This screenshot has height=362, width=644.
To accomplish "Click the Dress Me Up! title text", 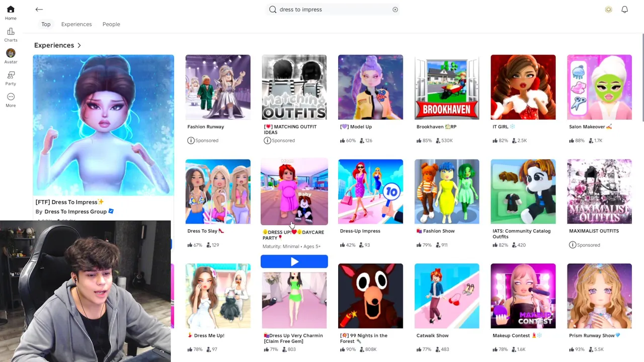I will pos(206,336).
